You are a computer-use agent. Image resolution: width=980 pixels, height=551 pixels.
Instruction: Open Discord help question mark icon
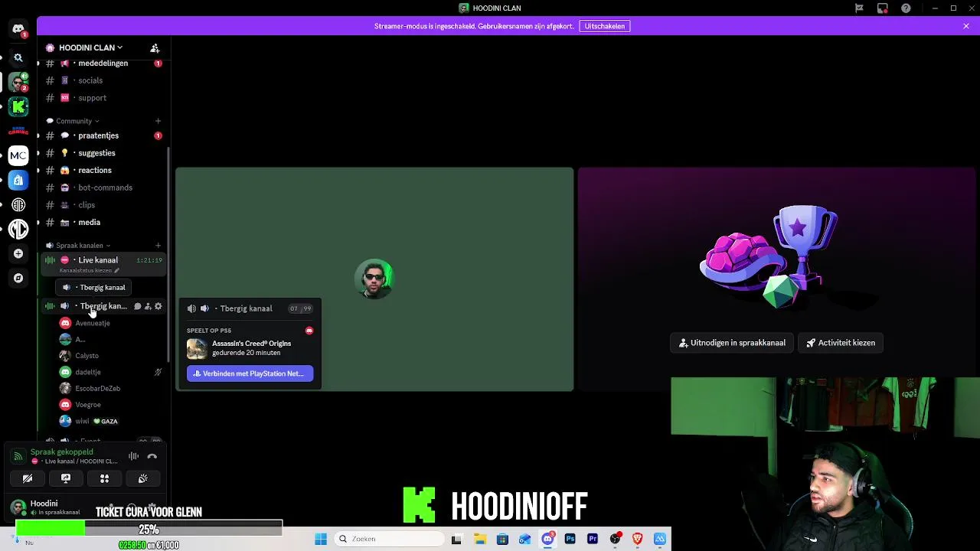click(x=906, y=8)
